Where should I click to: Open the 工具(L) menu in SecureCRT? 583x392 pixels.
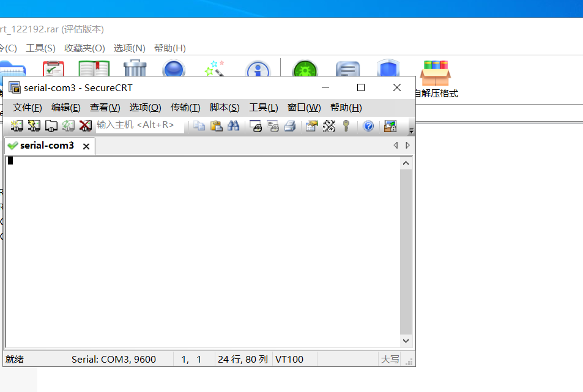click(x=264, y=108)
